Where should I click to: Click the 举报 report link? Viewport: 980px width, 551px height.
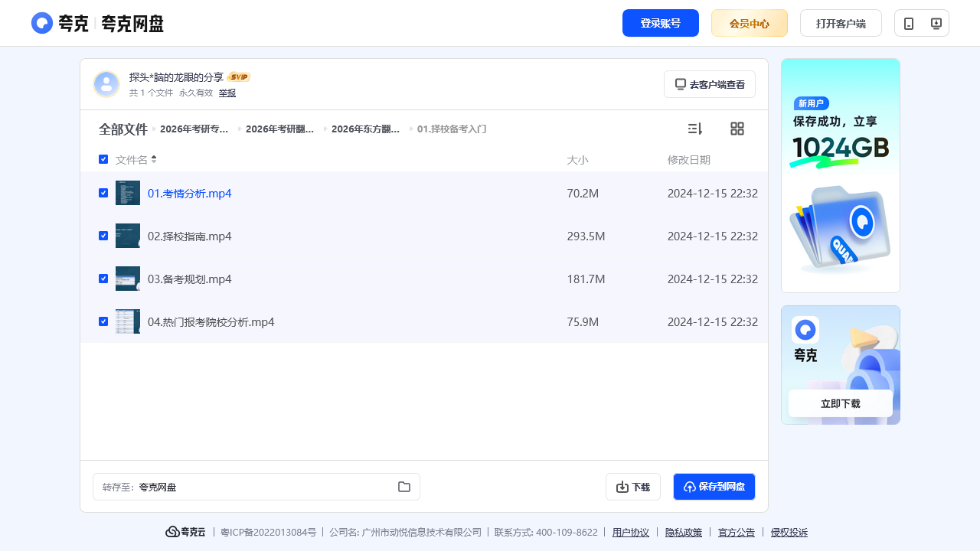coord(227,93)
